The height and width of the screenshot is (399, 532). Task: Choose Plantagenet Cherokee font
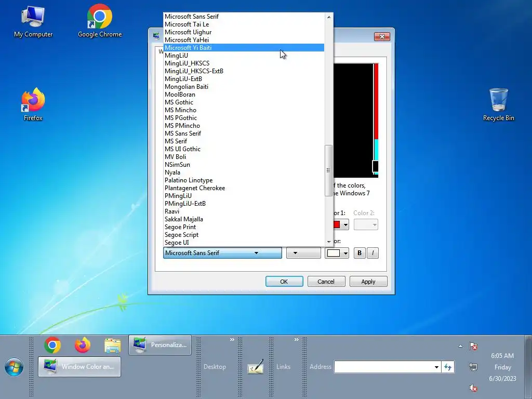coord(244,188)
